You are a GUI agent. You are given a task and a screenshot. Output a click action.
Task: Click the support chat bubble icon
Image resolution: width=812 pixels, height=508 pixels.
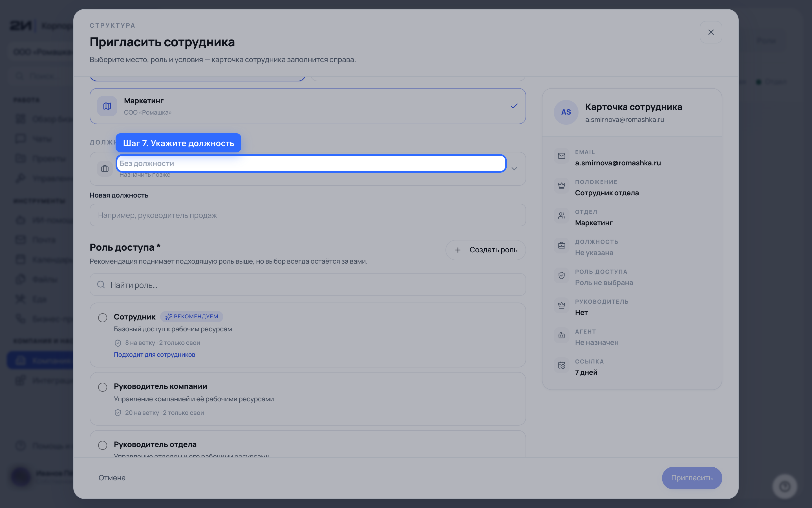[784, 486]
